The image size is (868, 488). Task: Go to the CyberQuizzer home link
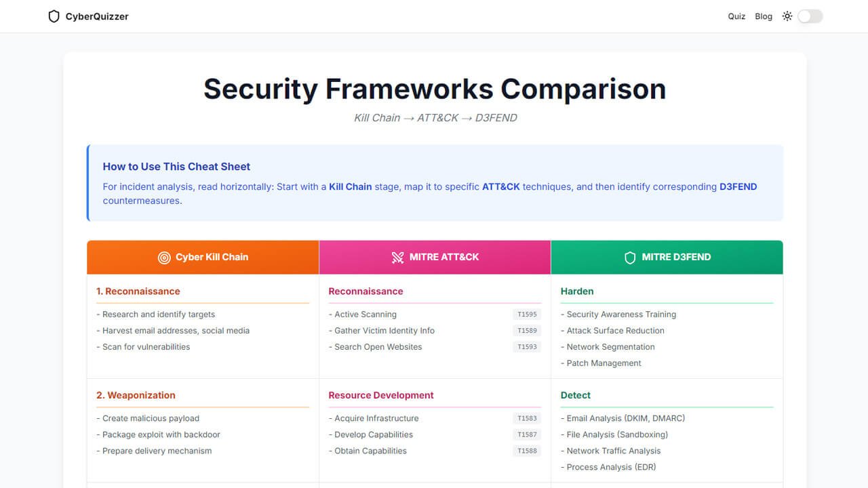pos(96,16)
